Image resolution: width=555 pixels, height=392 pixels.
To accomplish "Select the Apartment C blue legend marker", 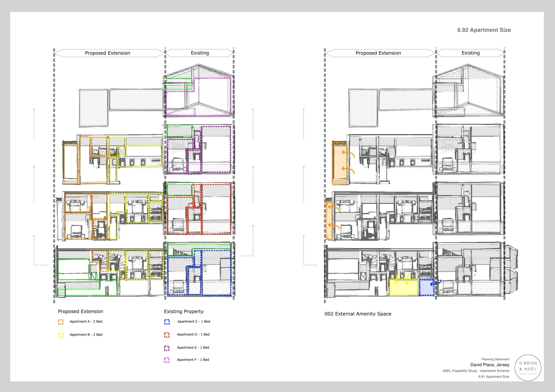I will 166,321.
